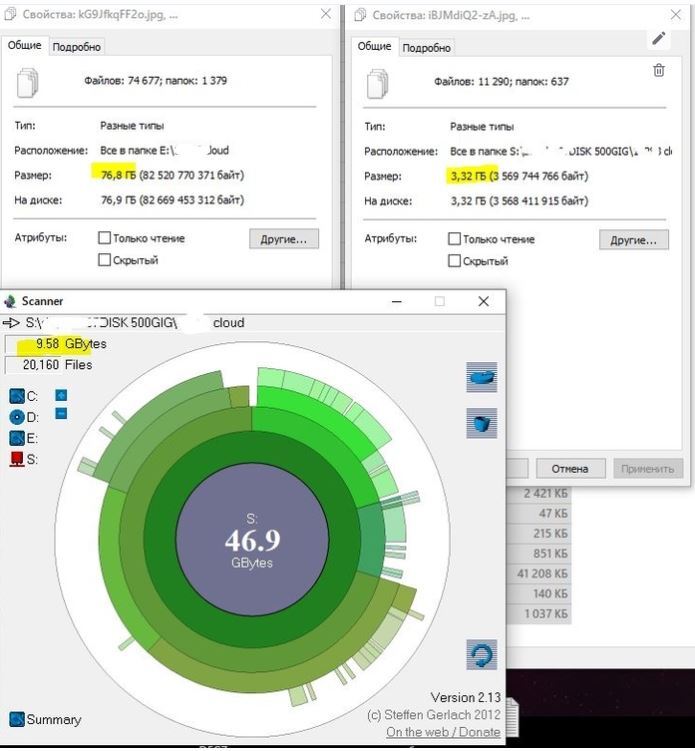Select the C: drive in Scanner
This screenshot has height=751, width=695.
[17, 396]
